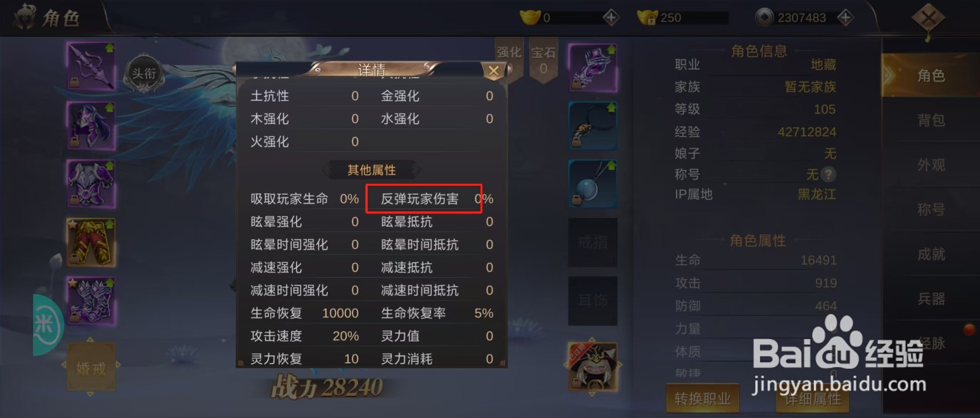The image size is (980, 418).
Task: Click the 婚戒 wedding ring slot
Action: point(91,368)
